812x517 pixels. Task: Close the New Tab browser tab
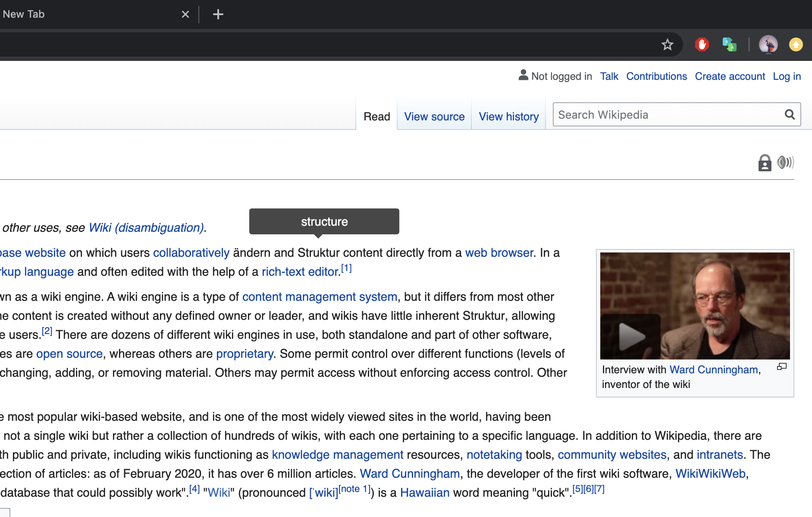(185, 14)
